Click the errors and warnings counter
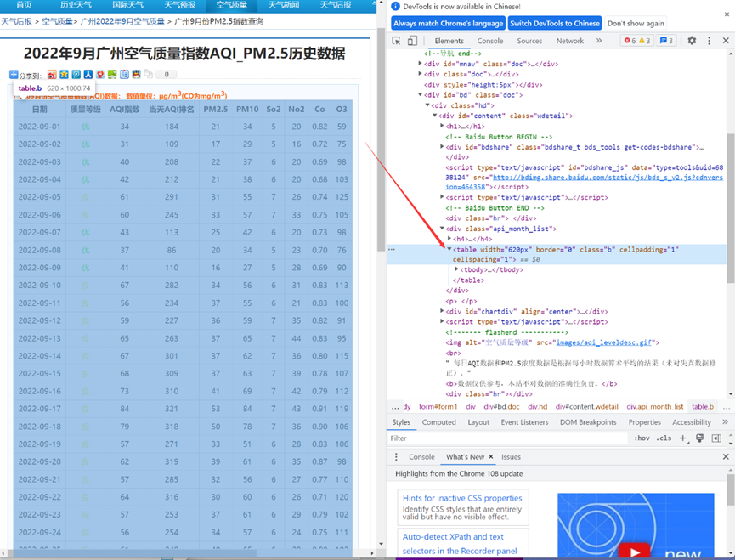Image resolution: width=735 pixels, height=560 pixels. pyautogui.click(x=637, y=41)
